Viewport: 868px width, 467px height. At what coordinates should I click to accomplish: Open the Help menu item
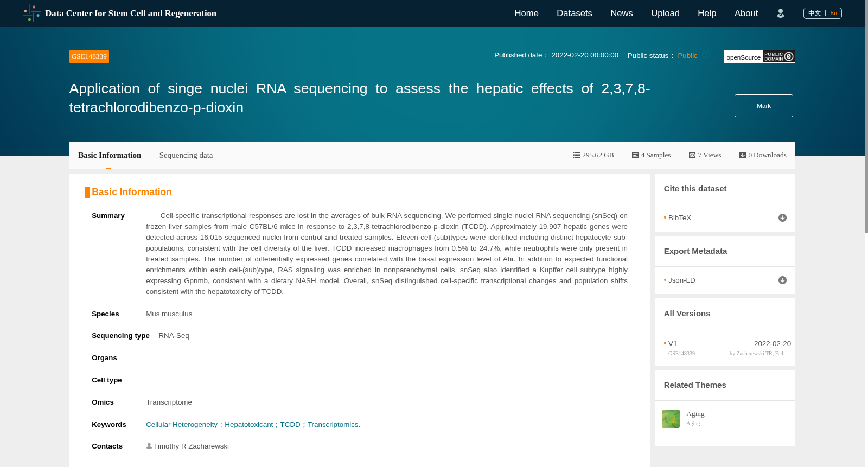pyautogui.click(x=707, y=13)
